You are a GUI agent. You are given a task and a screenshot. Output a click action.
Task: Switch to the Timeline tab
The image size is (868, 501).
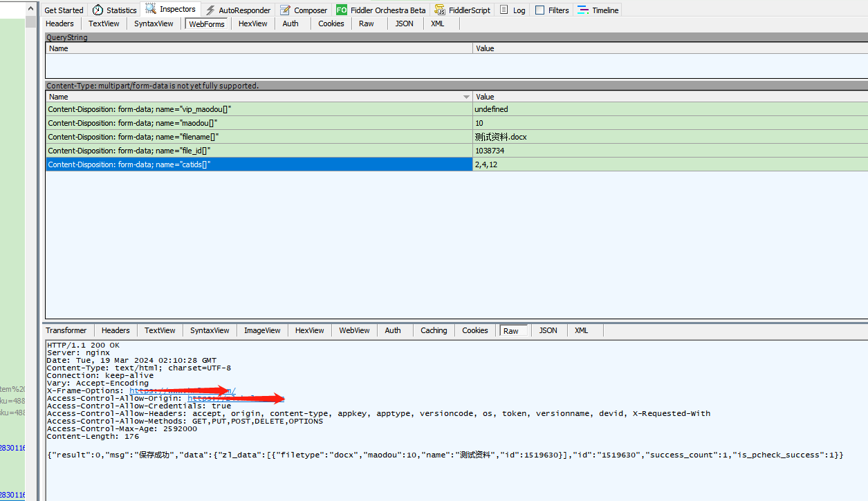[598, 10]
